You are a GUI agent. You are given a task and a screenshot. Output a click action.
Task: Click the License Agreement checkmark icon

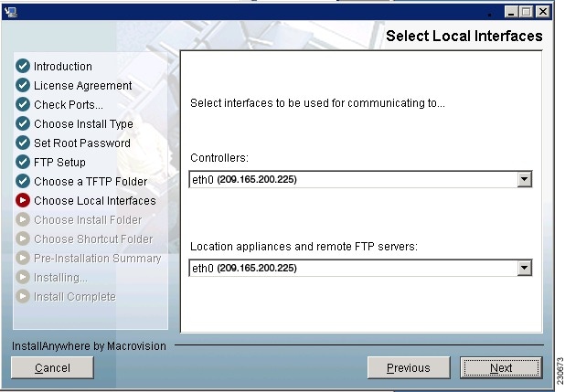(x=23, y=85)
